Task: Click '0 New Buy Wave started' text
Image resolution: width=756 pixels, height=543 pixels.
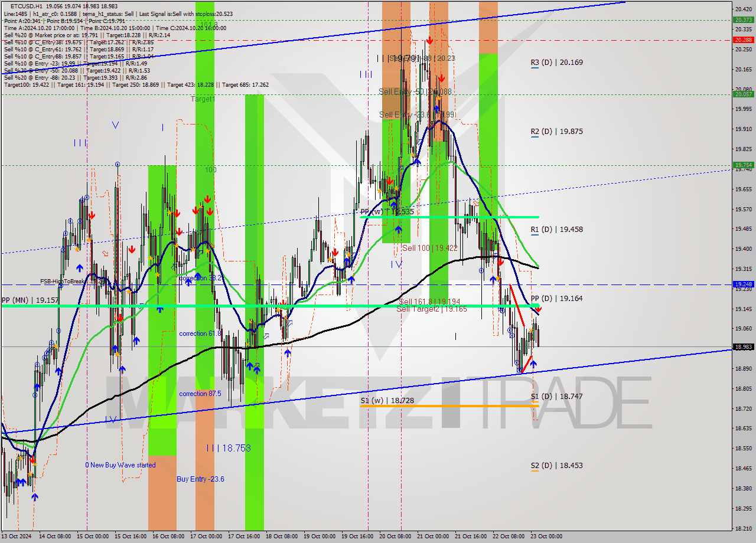Action: point(120,465)
